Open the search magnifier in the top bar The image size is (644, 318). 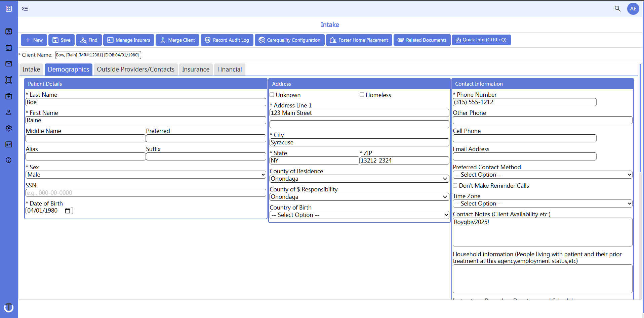(618, 9)
